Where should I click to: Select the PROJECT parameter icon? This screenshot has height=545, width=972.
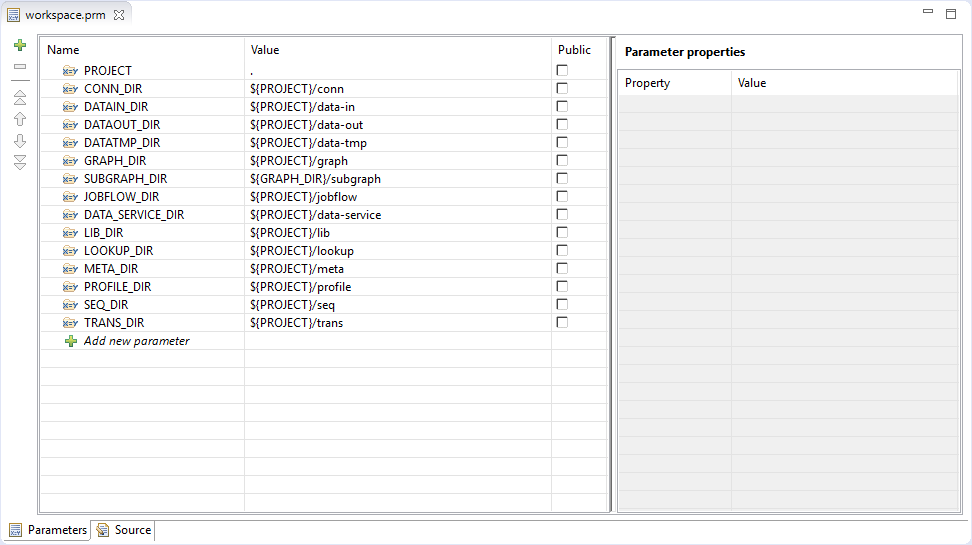[x=70, y=71]
